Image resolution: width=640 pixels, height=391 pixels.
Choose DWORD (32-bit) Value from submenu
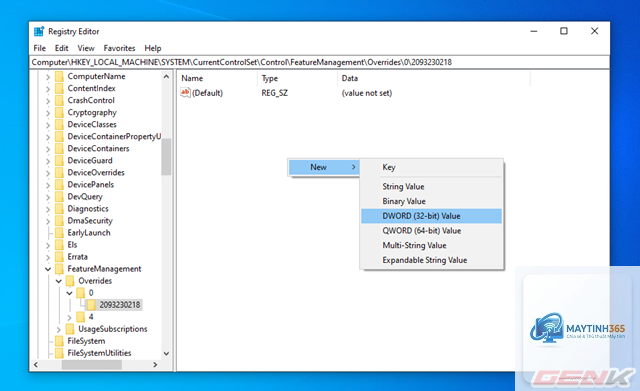[x=431, y=216]
